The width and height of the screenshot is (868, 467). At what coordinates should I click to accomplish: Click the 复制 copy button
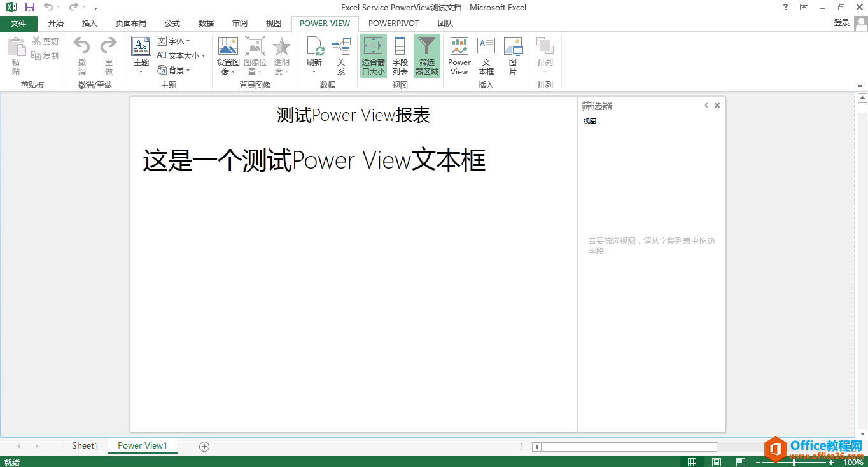pos(46,55)
